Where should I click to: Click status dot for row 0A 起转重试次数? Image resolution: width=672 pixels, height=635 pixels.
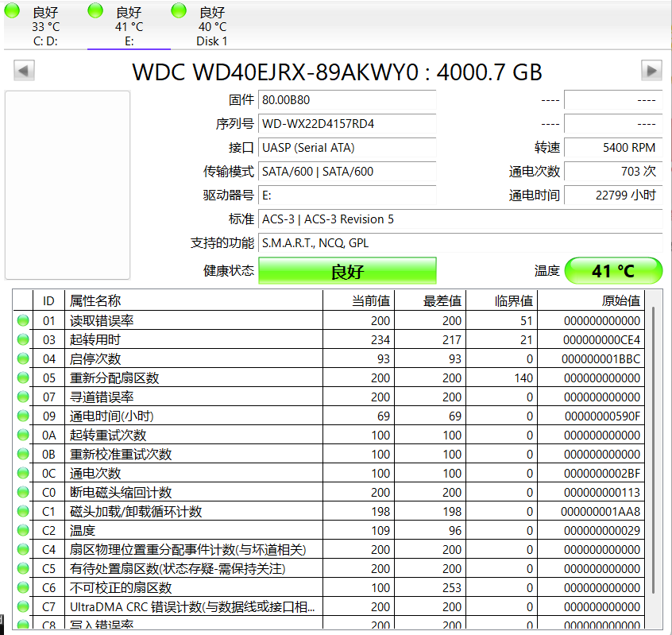point(23,436)
